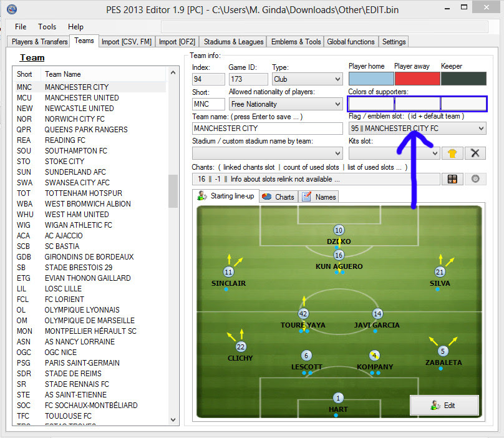Click the Chants info text field

click(316, 179)
